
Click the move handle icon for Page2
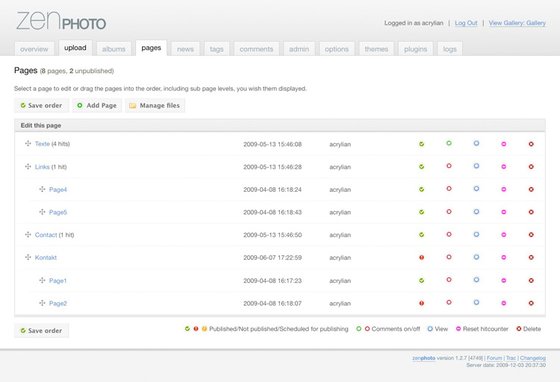tap(42, 303)
